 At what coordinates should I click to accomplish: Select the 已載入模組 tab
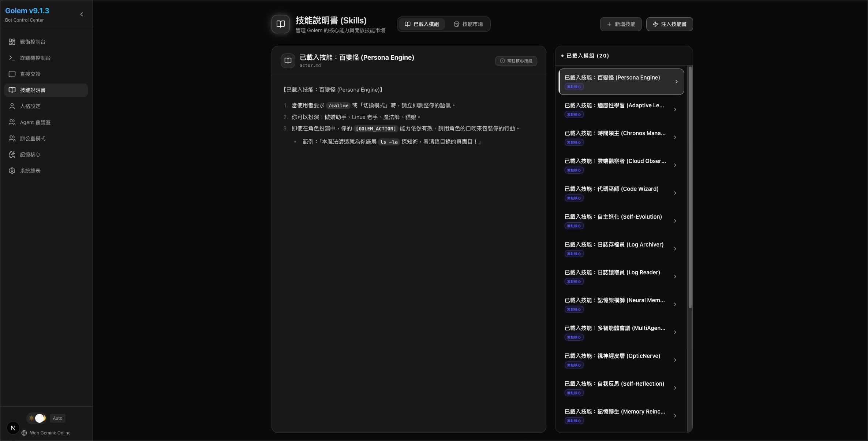pyautogui.click(x=421, y=24)
